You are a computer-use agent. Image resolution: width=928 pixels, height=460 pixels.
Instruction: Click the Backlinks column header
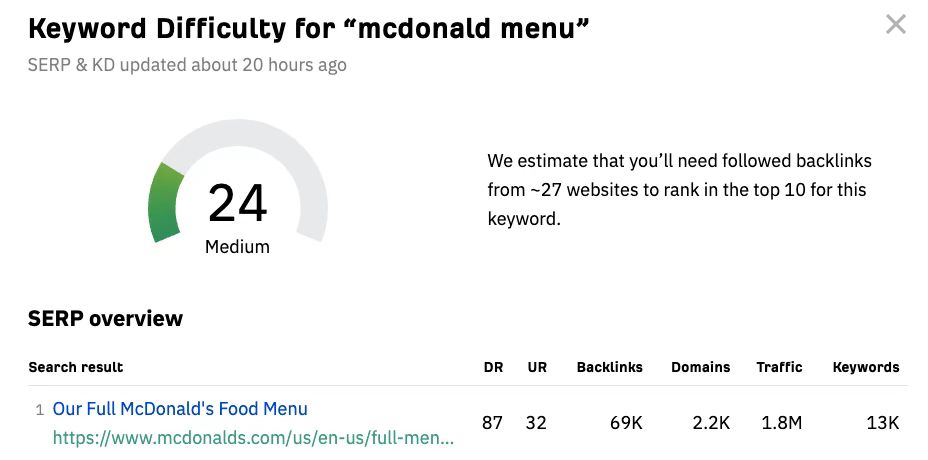coord(610,367)
